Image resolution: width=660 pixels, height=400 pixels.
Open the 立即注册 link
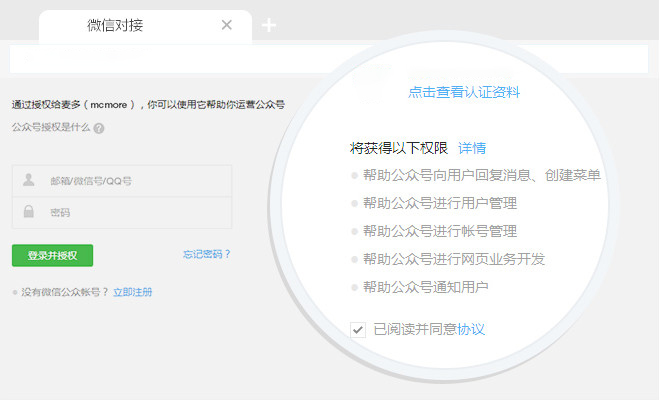click(x=133, y=292)
